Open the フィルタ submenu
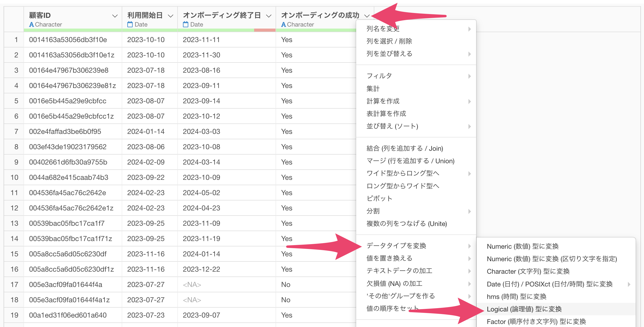 (x=416, y=76)
